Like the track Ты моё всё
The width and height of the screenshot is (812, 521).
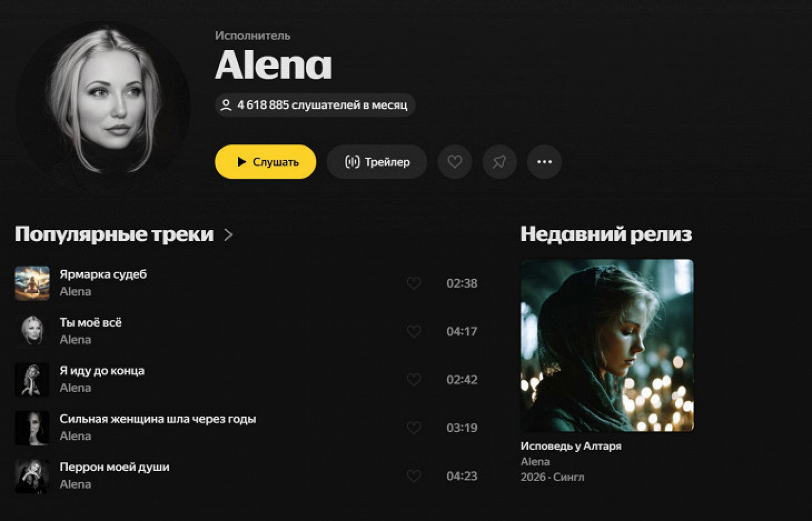click(414, 331)
